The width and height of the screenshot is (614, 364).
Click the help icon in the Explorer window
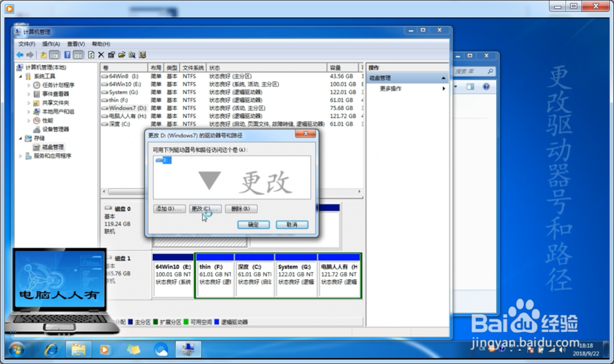coord(486,87)
